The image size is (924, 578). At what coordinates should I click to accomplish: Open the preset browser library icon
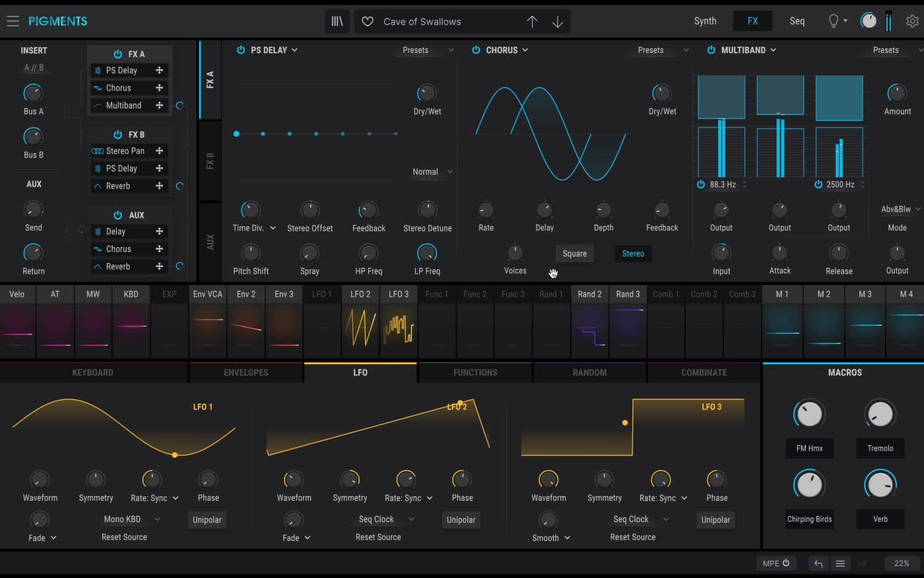coord(337,21)
